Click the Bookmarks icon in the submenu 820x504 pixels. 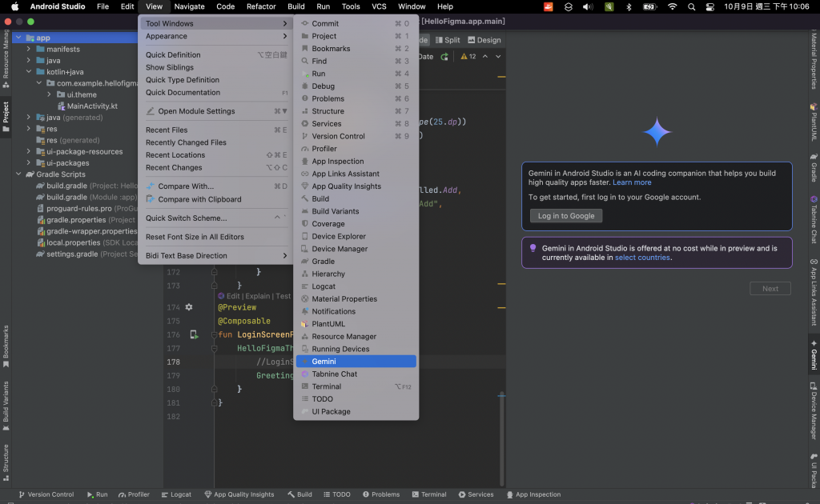[305, 49]
